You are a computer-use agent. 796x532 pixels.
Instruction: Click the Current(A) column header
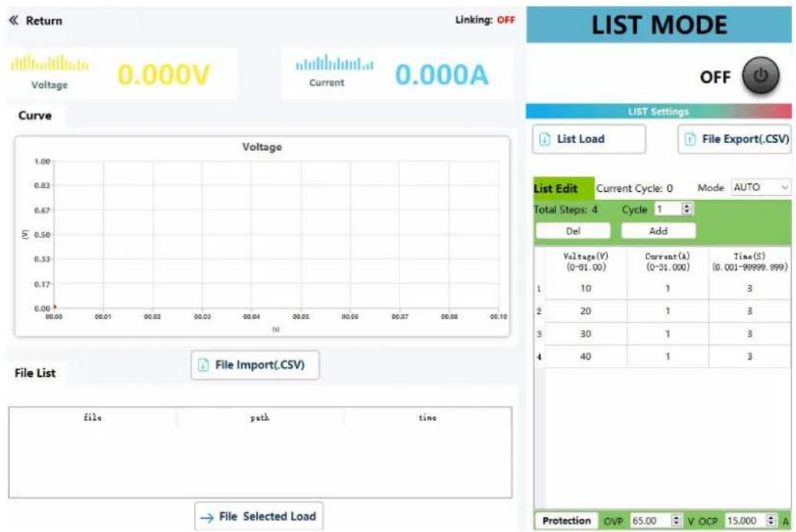coord(668,262)
